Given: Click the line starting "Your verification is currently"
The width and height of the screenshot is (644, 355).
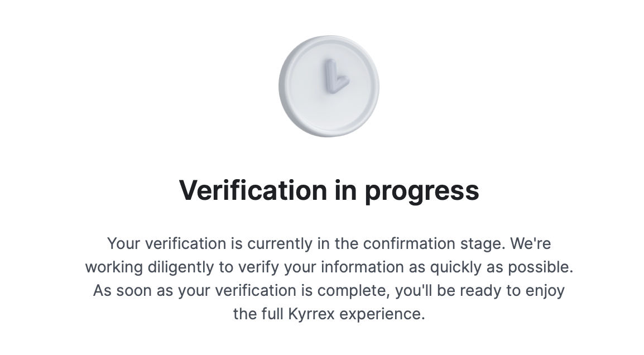Looking at the screenshot, I should click(329, 244).
